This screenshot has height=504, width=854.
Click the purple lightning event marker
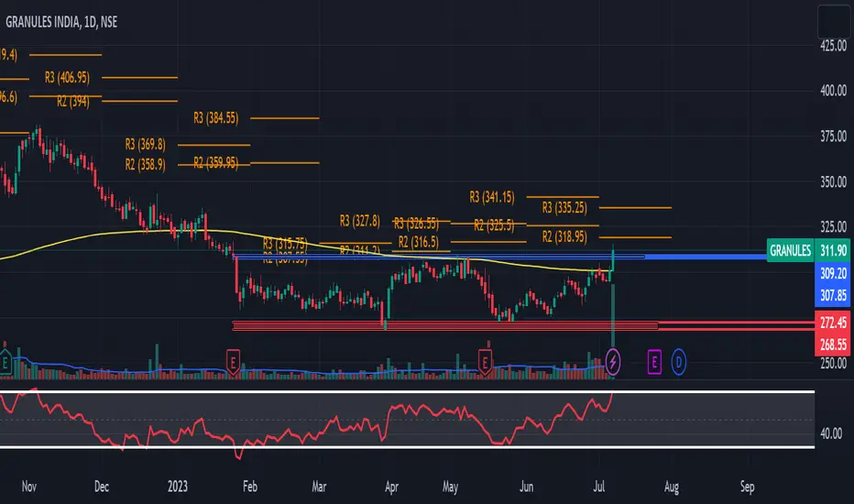(x=613, y=362)
